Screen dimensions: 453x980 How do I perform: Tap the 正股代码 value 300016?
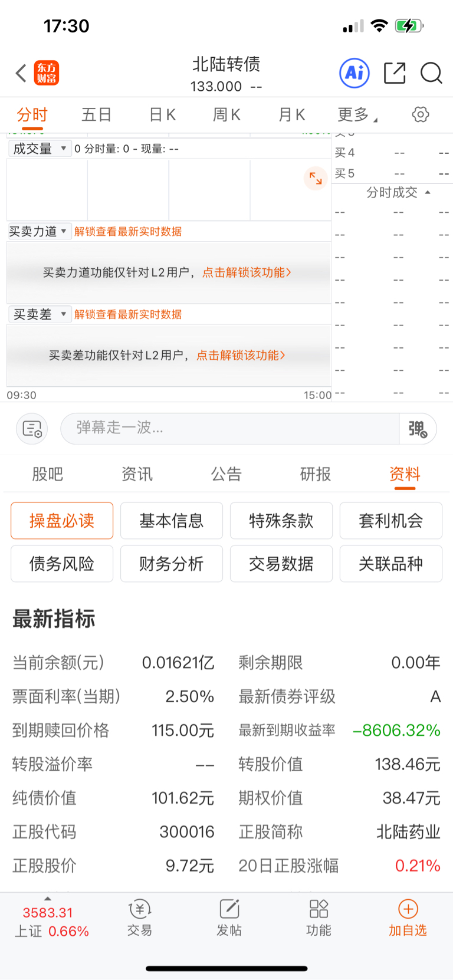tap(187, 832)
